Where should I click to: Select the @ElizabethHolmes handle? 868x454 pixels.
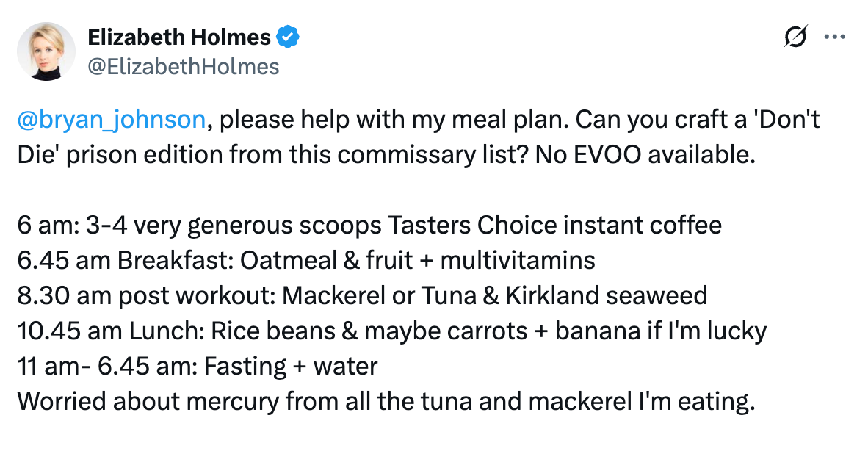pos(184,66)
